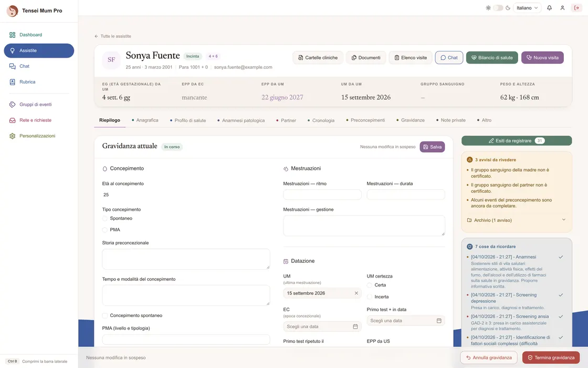
Task: Open Bilancio di salute
Action: pos(492,58)
